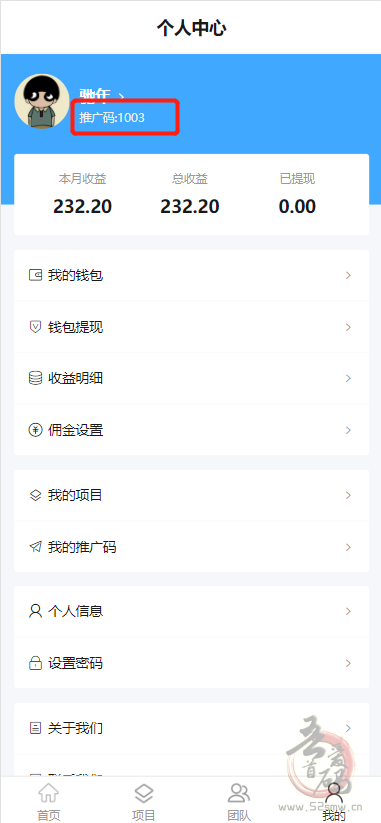Click the coin stack icon for 收益明细
Screen dimensions: 381x823
(35, 378)
